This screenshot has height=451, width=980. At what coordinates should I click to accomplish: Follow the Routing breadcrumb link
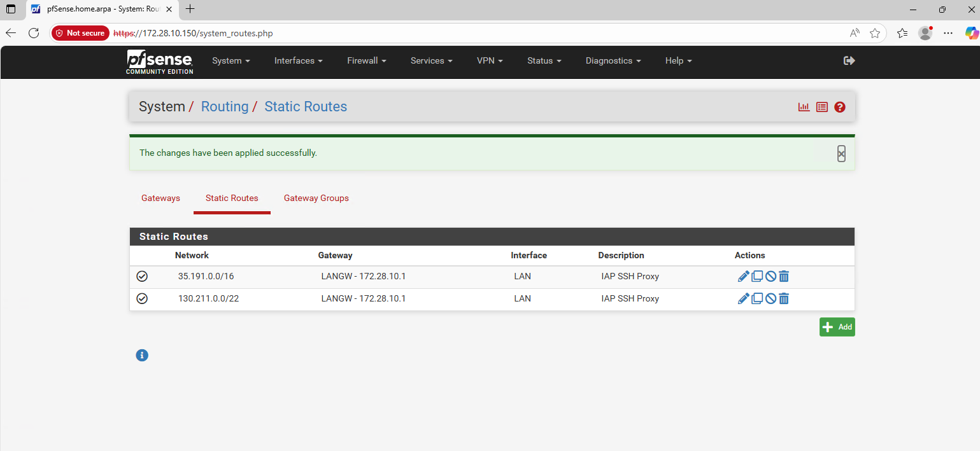225,107
